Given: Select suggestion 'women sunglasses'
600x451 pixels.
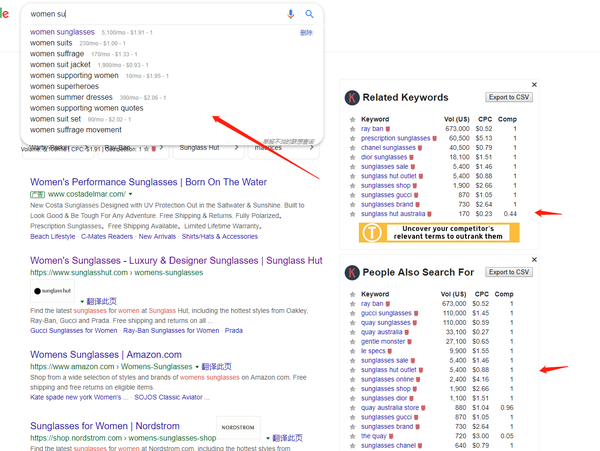Looking at the screenshot, I should (x=62, y=32).
